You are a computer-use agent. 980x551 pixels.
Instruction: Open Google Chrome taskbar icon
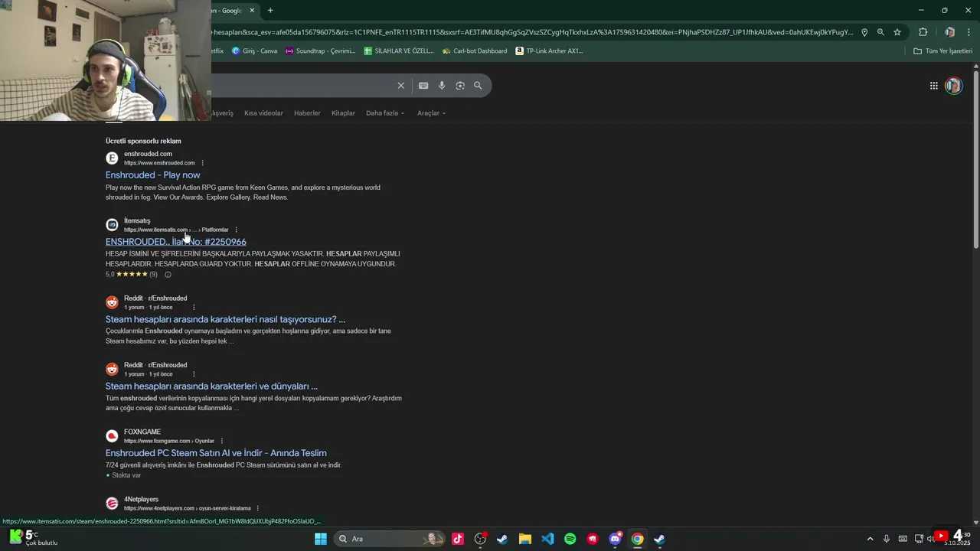pos(638,539)
